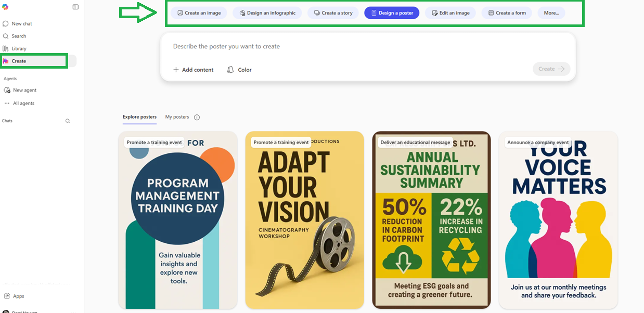Open Annual Sustainability Summary poster
Viewport: 644px width, 313px height.
coord(431,220)
